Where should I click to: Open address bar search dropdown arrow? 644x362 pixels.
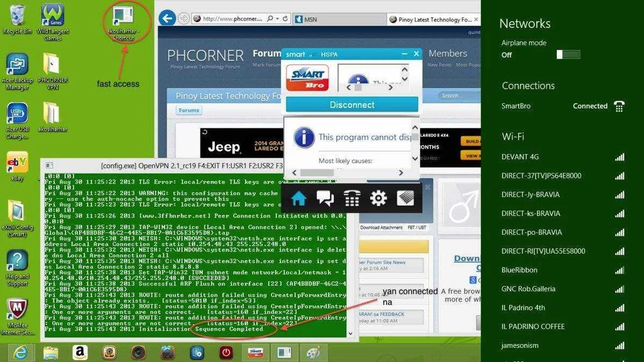click(277, 18)
